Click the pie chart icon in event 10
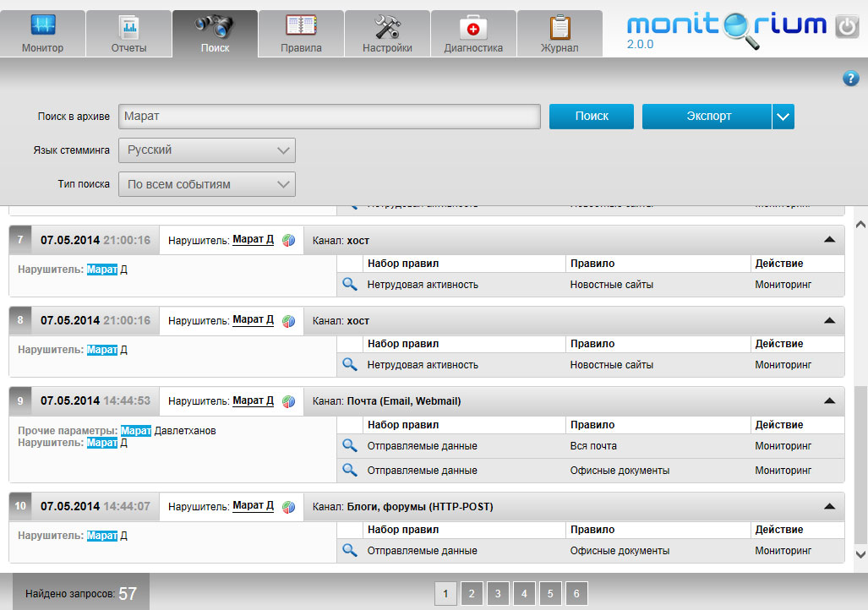The width and height of the screenshot is (868, 610). [x=288, y=506]
